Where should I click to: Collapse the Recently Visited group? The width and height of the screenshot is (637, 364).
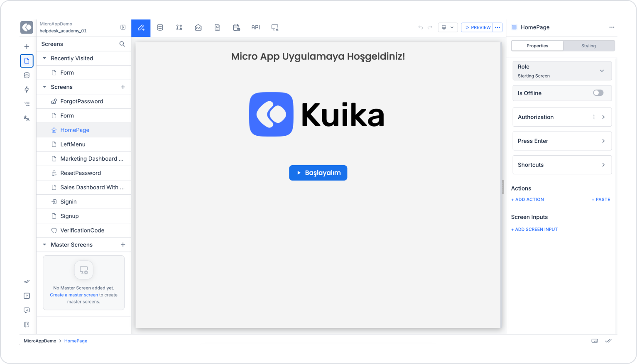click(44, 59)
